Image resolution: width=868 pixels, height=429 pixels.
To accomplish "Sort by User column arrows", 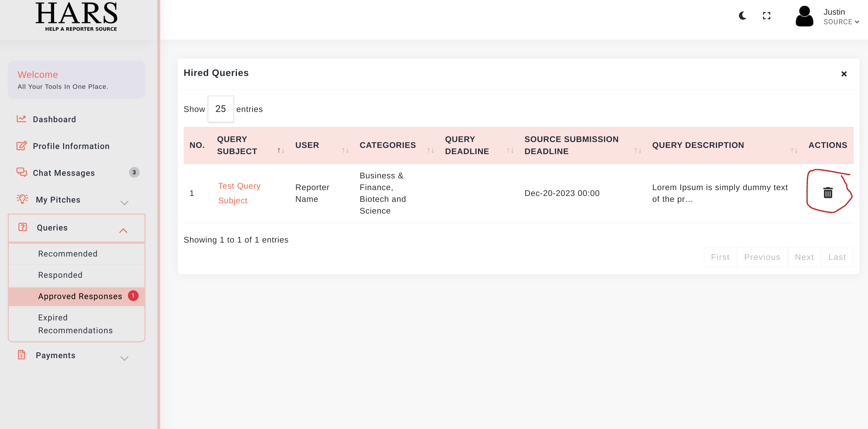I will coord(345,150).
